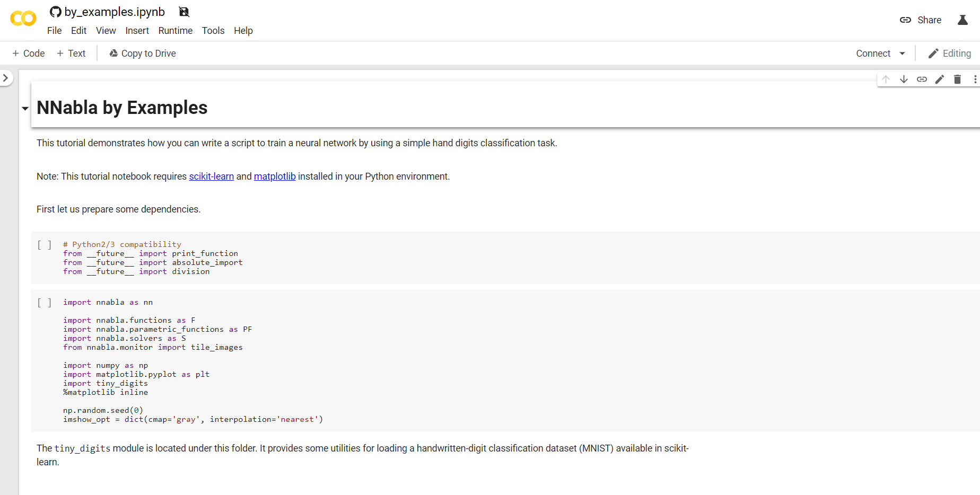Follow the scikit-learn link
The image size is (980, 495).
pyautogui.click(x=211, y=176)
